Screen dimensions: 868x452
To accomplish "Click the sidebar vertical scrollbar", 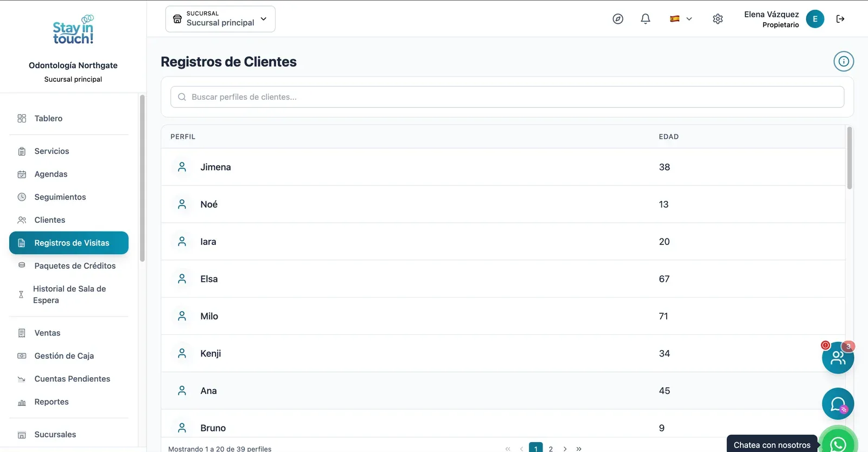I will point(142,178).
